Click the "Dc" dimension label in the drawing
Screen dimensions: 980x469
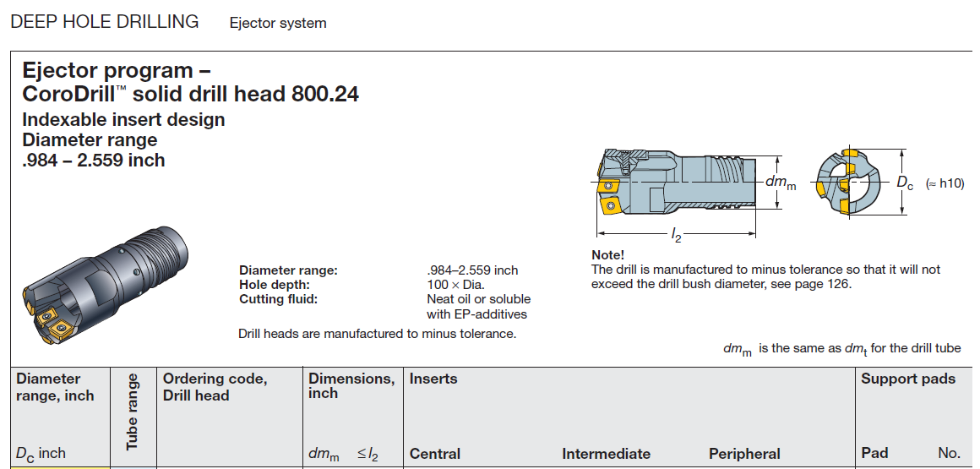click(x=905, y=183)
